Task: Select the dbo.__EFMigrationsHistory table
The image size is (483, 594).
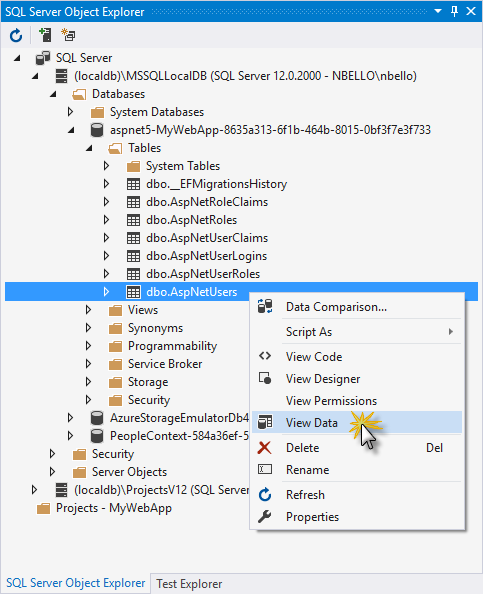Action: (x=216, y=184)
